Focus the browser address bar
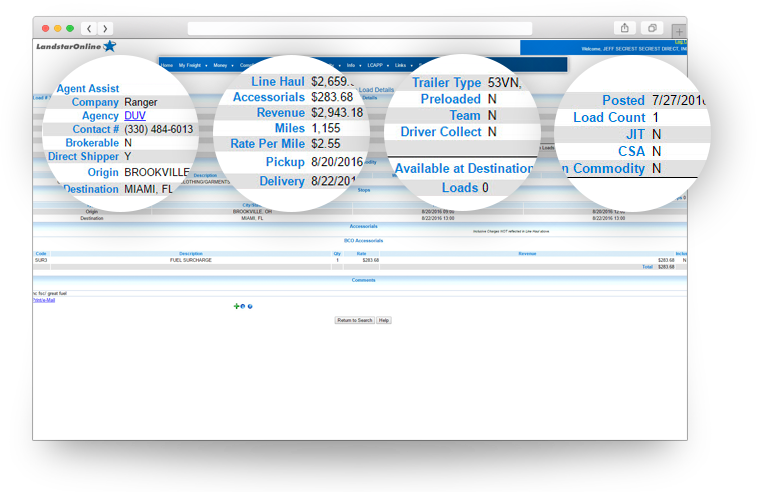The image size is (757, 492). pyautogui.click(x=360, y=28)
